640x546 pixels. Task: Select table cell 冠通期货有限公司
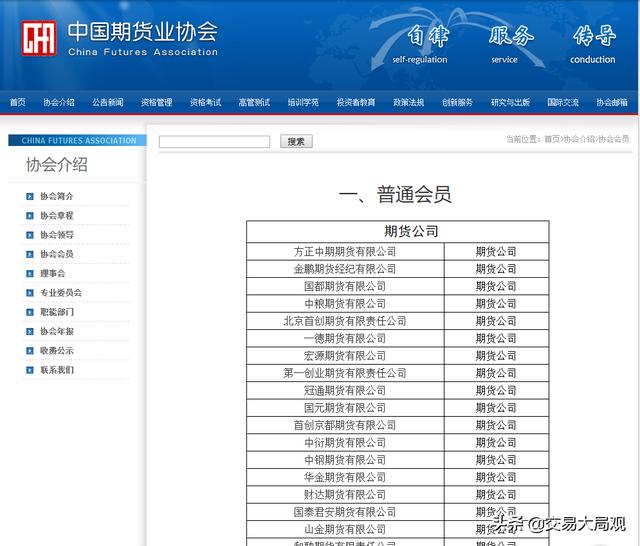point(345,391)
